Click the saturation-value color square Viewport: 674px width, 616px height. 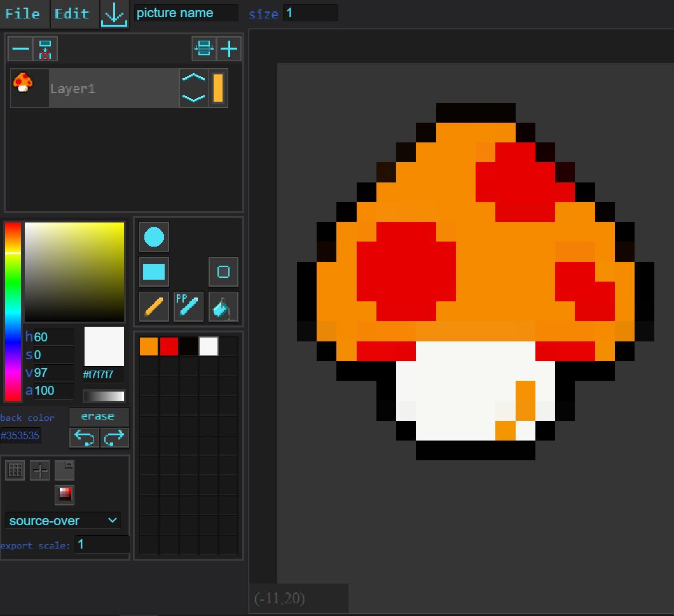point(74,272)
